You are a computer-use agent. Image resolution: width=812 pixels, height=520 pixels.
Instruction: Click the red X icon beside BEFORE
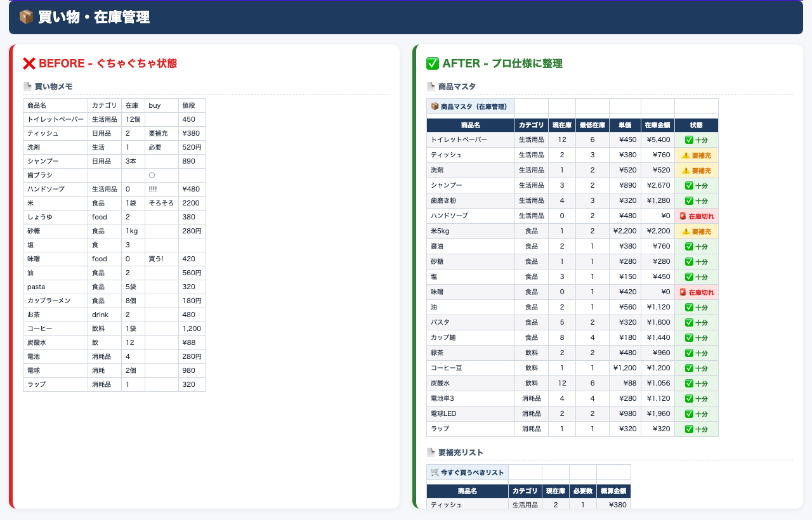(x=29, y=63)
